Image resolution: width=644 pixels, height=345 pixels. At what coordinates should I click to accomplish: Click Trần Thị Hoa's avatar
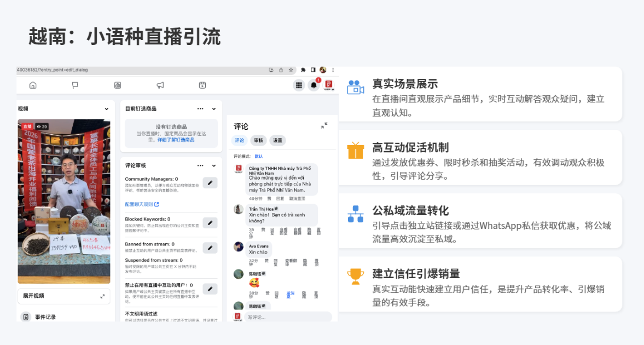[x=239, y=209]
